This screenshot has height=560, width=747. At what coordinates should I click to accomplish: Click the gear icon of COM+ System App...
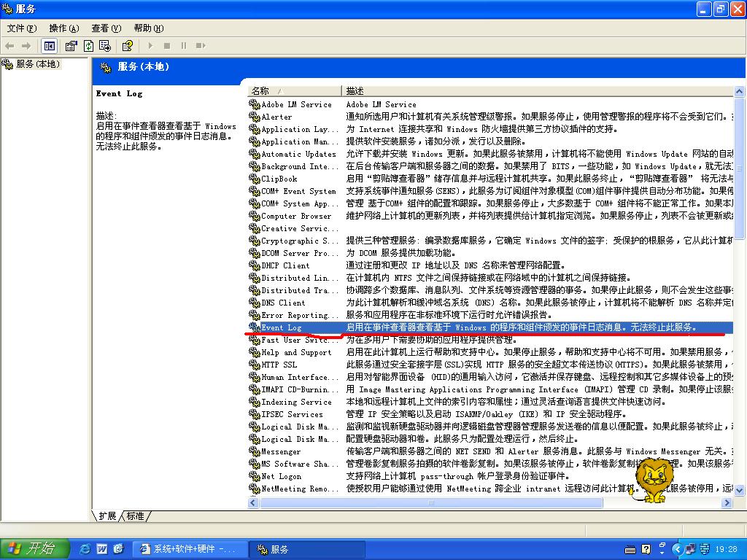[x=255, y=203]
